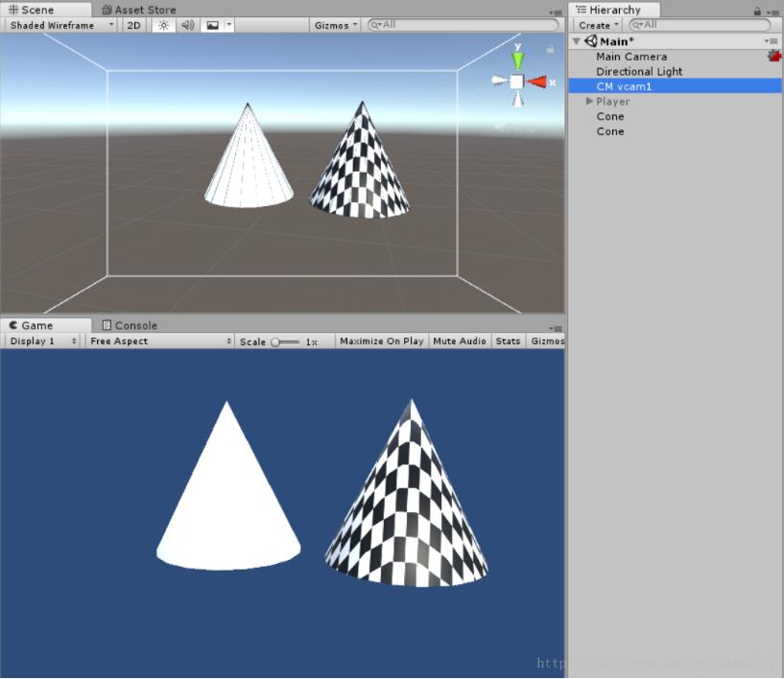
Task: Click the green Y axis gizmo cone
Action: point(518,60)
